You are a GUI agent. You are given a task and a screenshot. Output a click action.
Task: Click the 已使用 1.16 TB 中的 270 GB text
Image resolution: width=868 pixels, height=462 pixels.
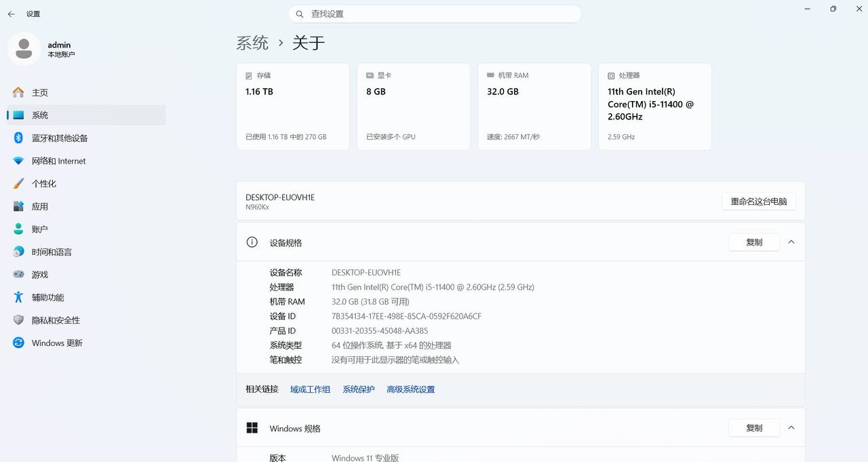pyautogui.click(x=286, y=137)
